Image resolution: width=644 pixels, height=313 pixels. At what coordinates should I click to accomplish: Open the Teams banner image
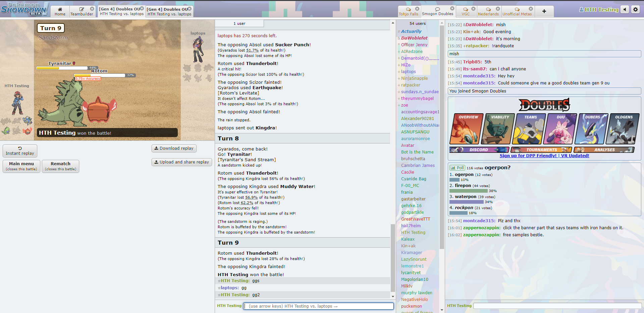click(529, 129)
